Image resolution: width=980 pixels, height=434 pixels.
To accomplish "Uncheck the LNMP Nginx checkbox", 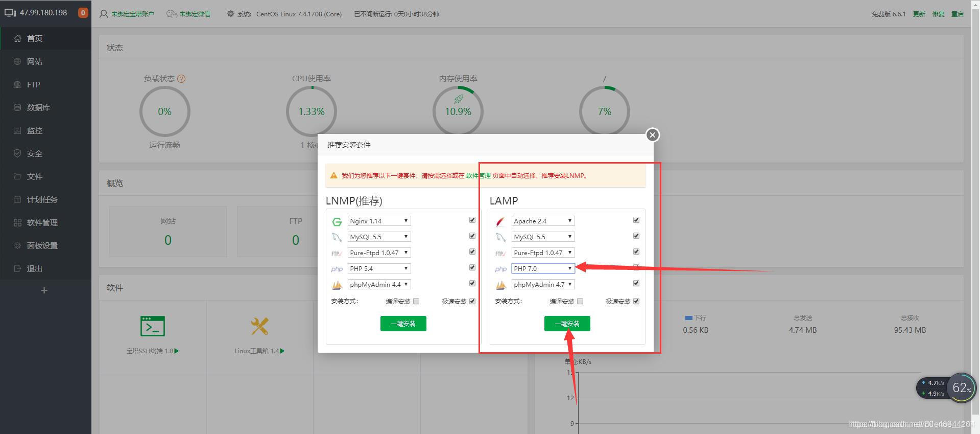I will (472, 220).
